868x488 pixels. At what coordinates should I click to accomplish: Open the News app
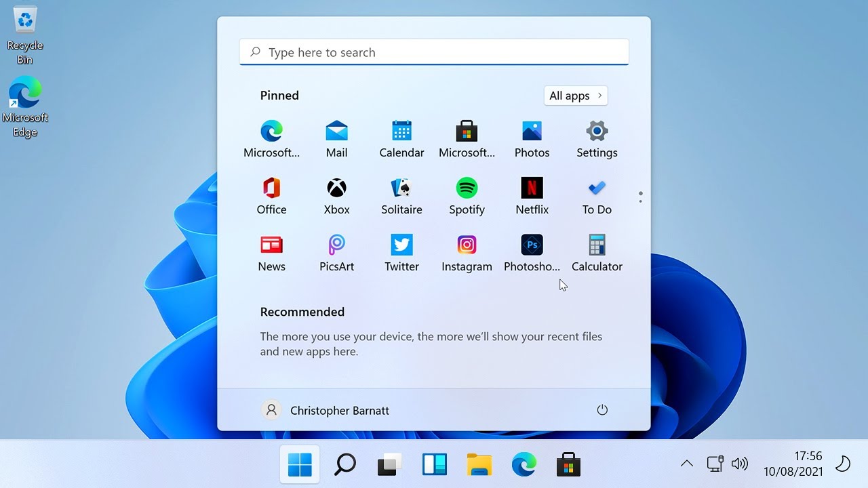(x=271, y=253)
